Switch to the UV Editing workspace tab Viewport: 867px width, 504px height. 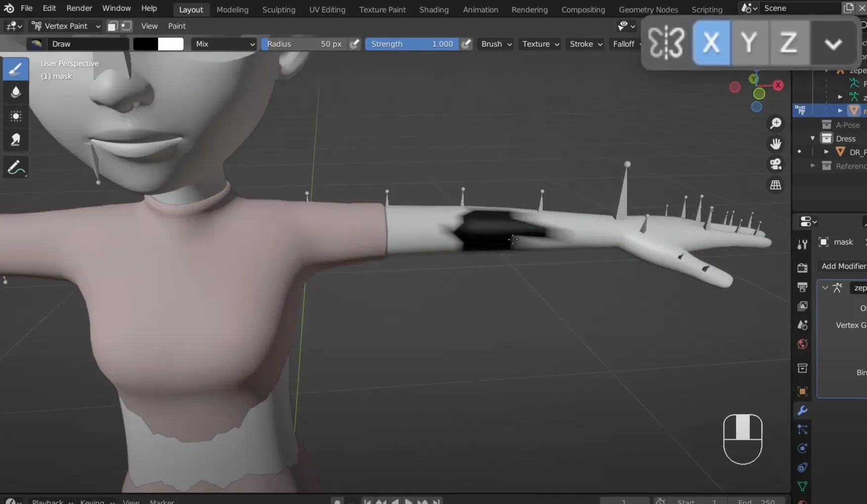(x=327, y=9)
